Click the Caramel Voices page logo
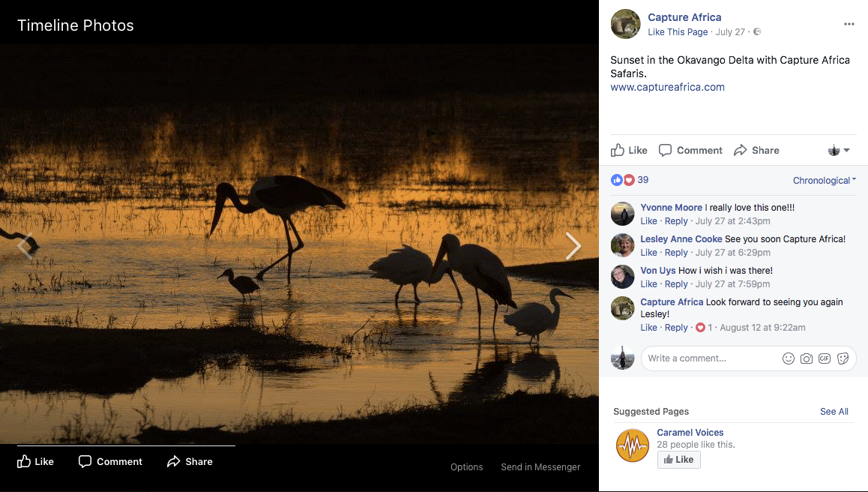 (632, 445)
